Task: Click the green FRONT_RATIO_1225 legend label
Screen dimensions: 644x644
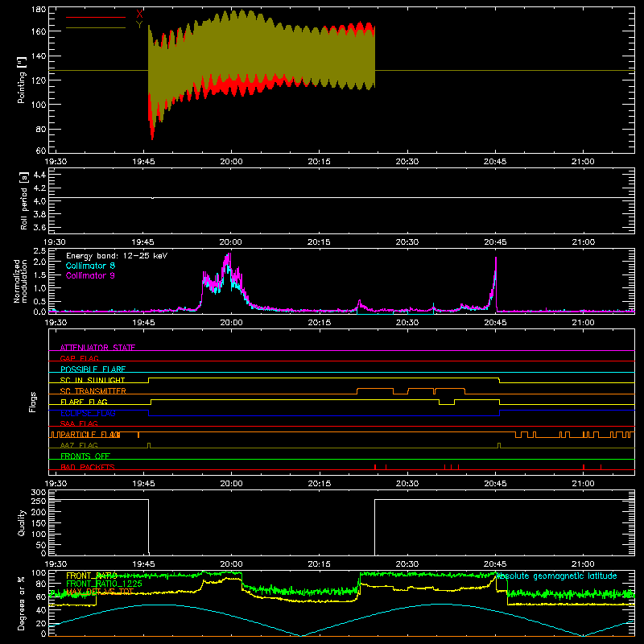Action: click(x=104, y=584)
